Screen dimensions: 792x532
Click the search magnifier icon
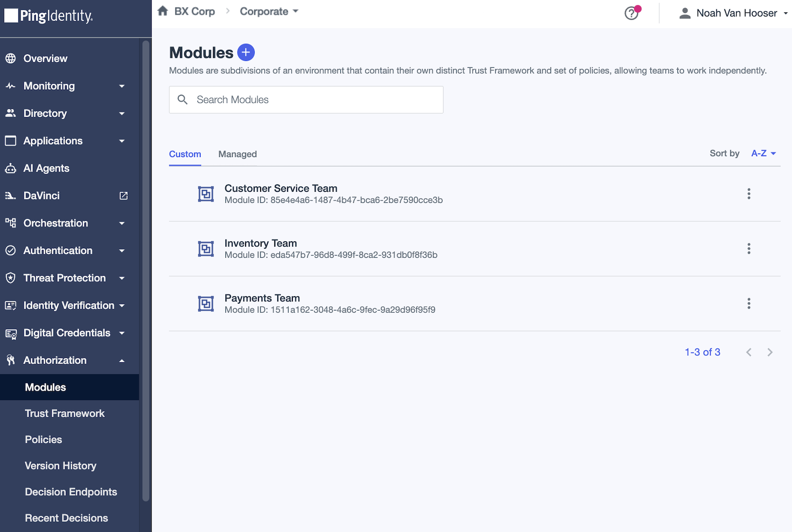point(182,100)
